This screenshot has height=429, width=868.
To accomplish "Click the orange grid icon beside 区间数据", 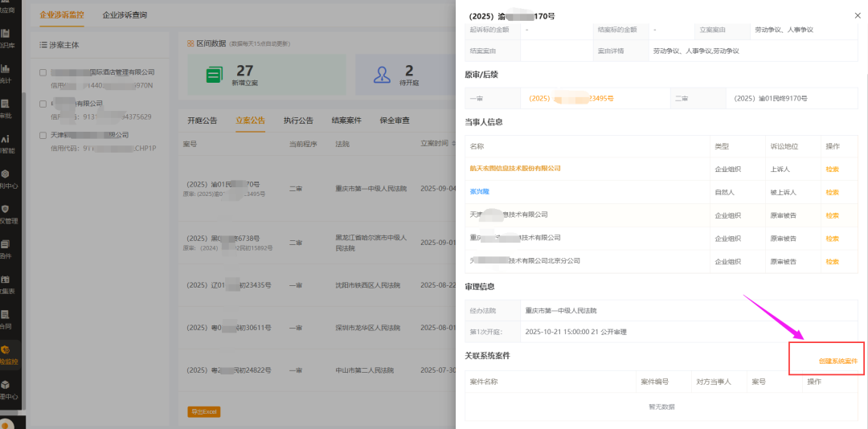I will pyautogui.click(x=190, y=43).
